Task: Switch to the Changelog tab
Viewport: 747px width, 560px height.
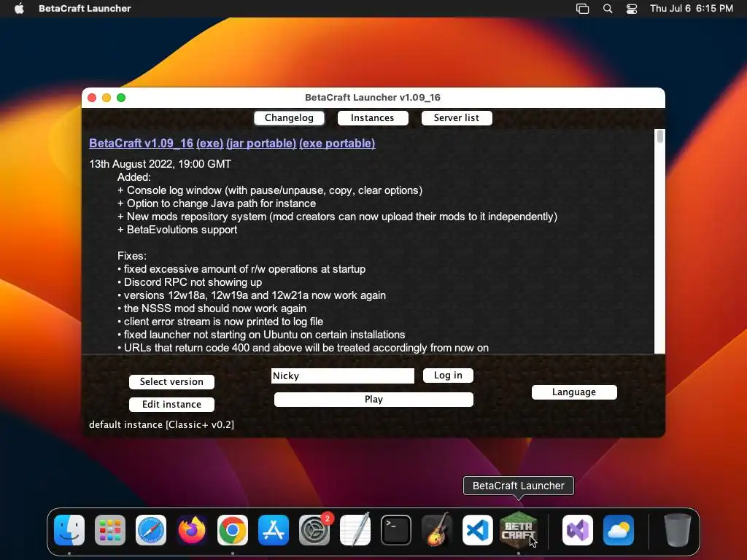Action: point(289,118)
